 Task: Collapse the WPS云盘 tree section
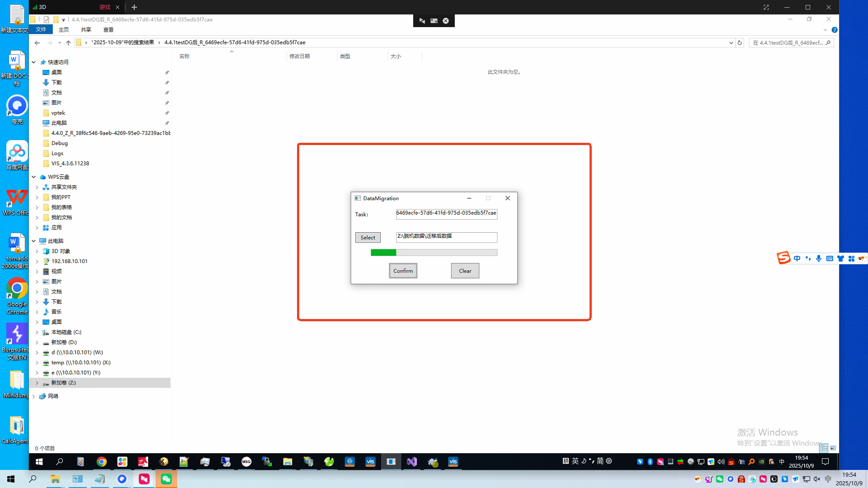pyautogui.click(x=34, y=177)
